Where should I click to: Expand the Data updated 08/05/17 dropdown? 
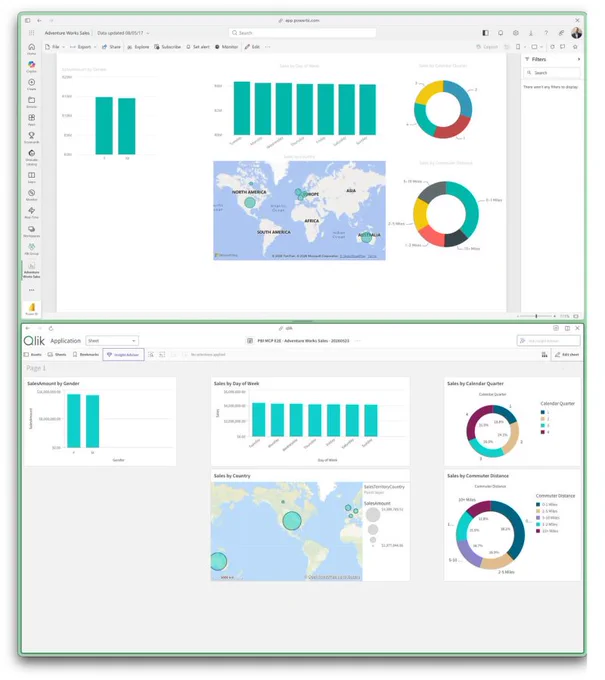123,33
